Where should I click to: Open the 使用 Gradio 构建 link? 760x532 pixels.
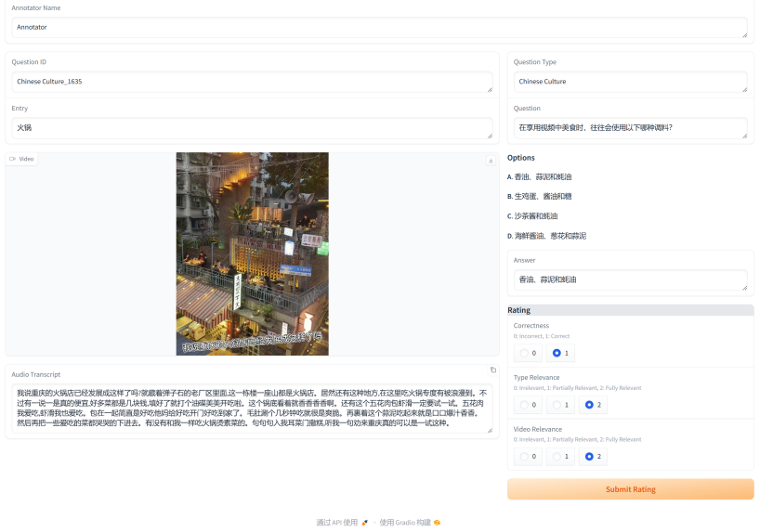(410, 523)
